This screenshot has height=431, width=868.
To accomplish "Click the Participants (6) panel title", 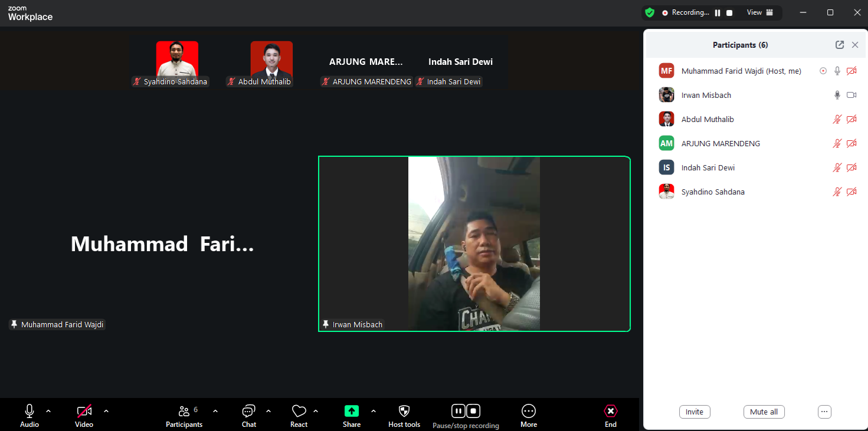I will click(740, 45).
